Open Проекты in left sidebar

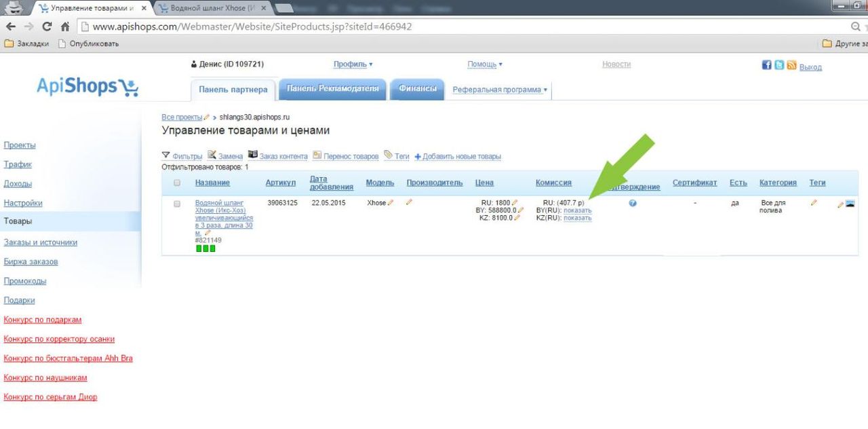pos(20,145)
